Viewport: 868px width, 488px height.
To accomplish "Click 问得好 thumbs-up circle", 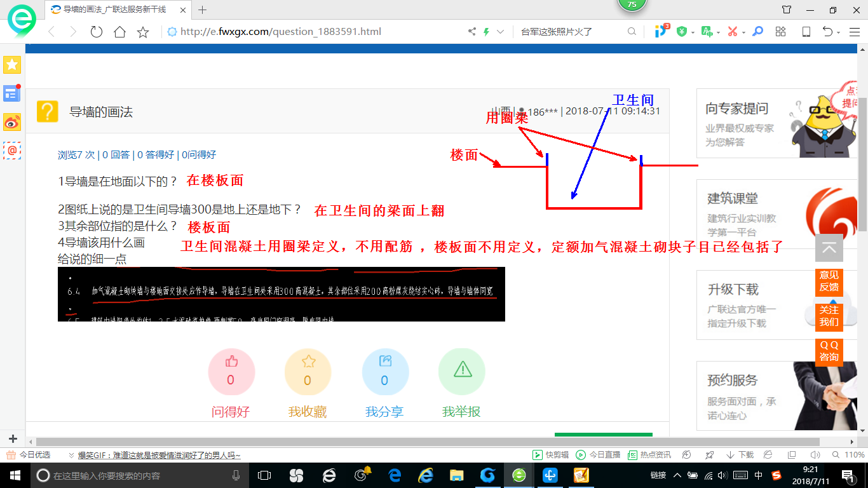I will (231, 372).
